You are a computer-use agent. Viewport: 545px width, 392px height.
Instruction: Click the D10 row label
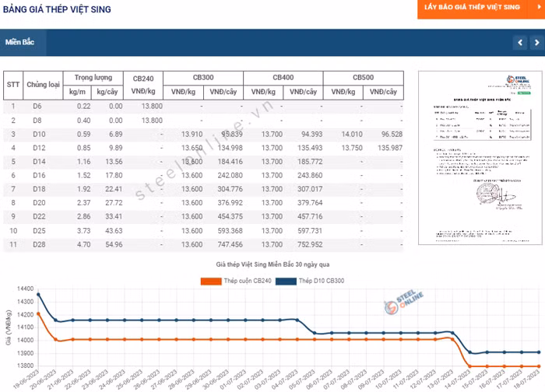pyautogui.click(x=39, y=135)
